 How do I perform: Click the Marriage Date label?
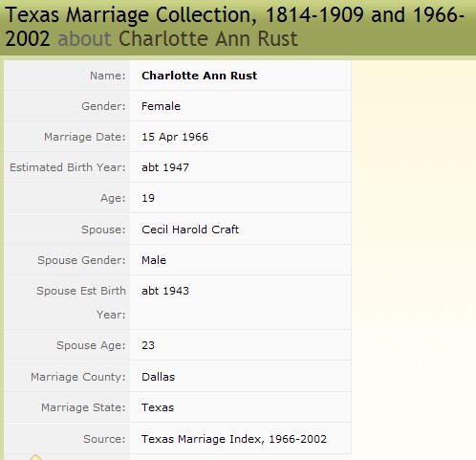click(85, 137)
